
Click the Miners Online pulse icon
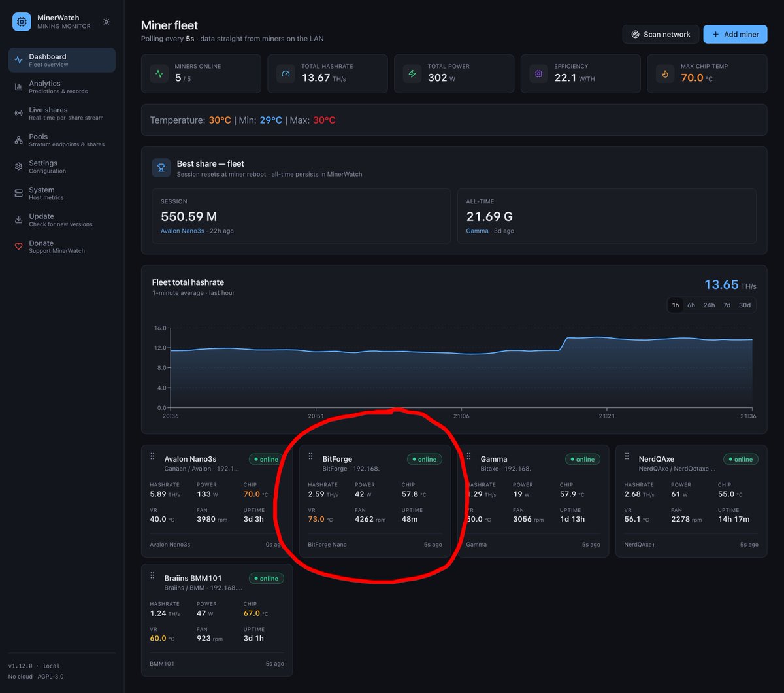coord(159,74)
